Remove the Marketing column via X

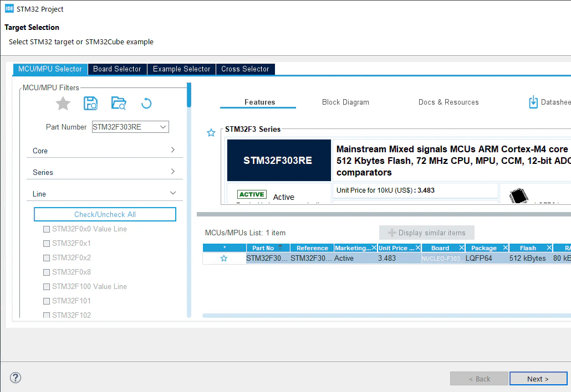click(x=374, y=247)
